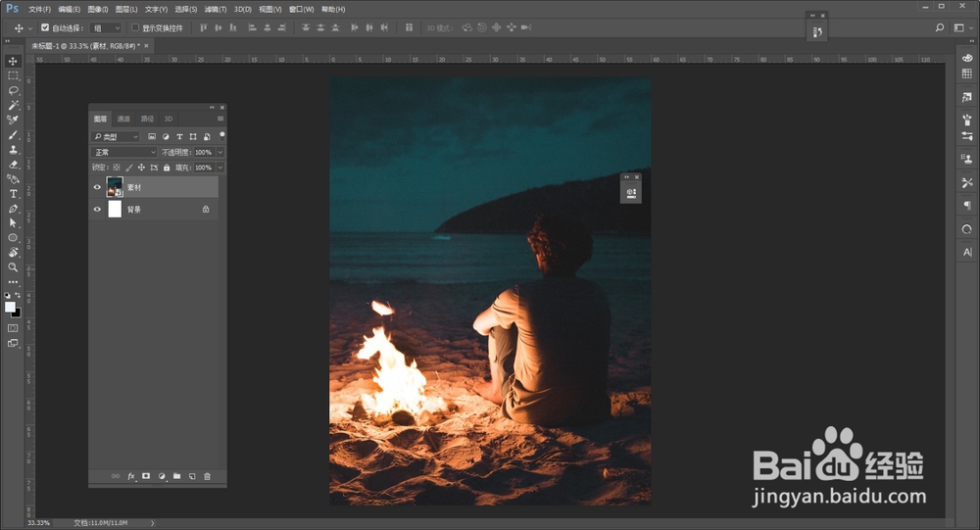Select the Ellipse shape tool
This screenshot has width=980, height=530.
(13, 238)
